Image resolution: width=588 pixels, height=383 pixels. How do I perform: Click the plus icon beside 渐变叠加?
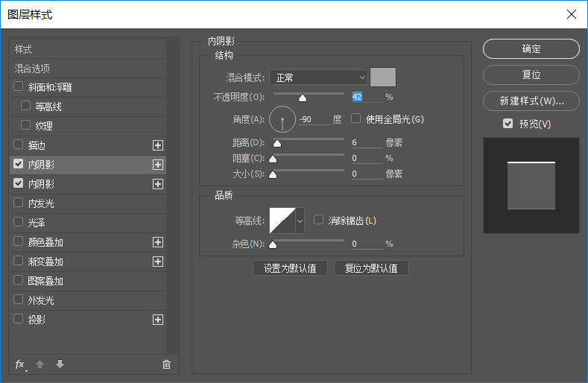[157, 262]
